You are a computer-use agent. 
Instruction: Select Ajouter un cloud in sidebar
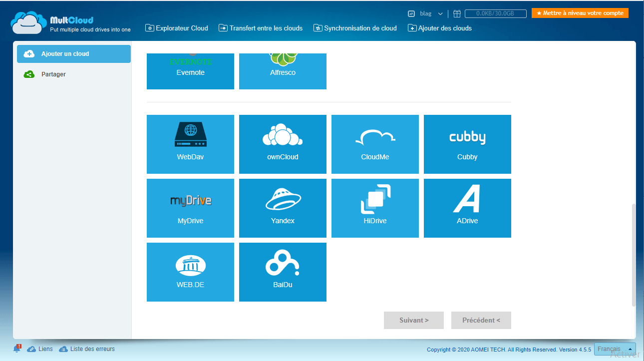[x=74, y=54]
